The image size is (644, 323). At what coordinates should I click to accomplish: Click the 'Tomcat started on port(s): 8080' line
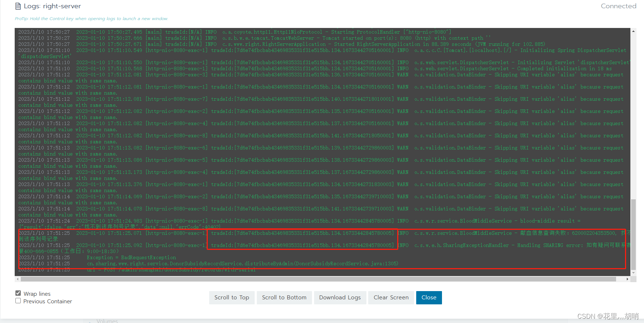tap(254, 38)
